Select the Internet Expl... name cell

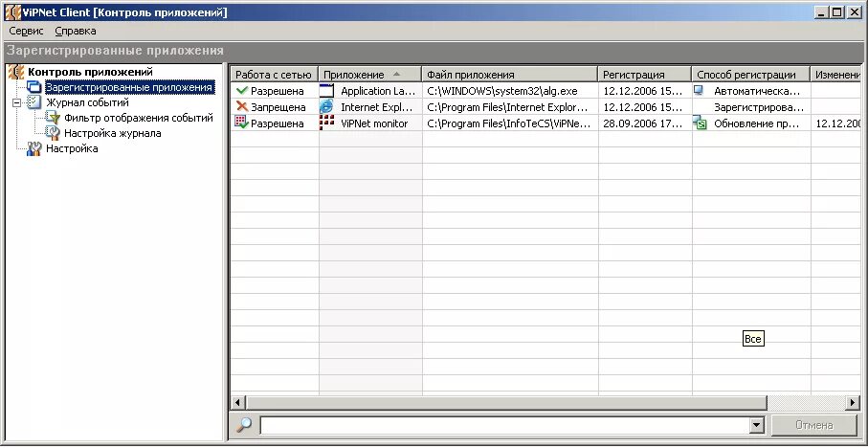tap(377, 107)
